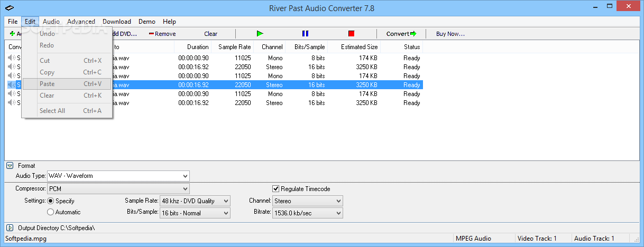This screenshot has height=247, width=644.
Task: Expand the Output Directory section
Action: pyautogui.click(x=10, y=228)
